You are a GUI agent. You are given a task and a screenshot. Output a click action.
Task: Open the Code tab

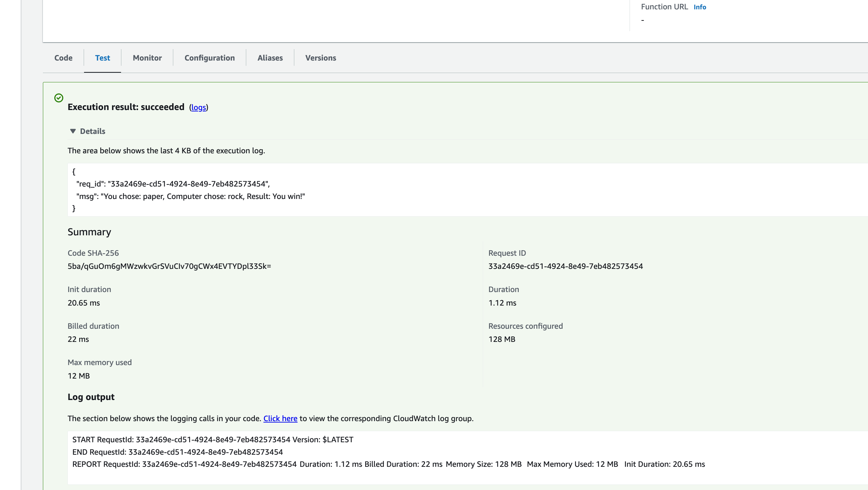(x=63, y=58)
